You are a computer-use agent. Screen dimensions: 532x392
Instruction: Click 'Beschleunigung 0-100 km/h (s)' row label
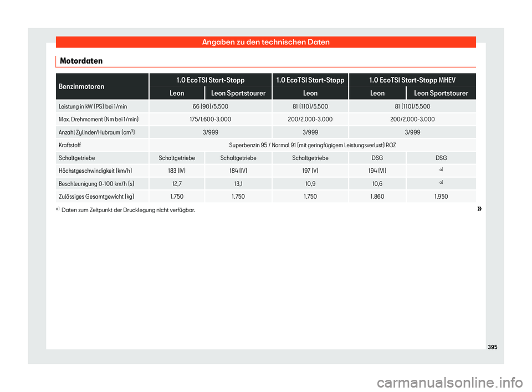(x=96, y=184)
